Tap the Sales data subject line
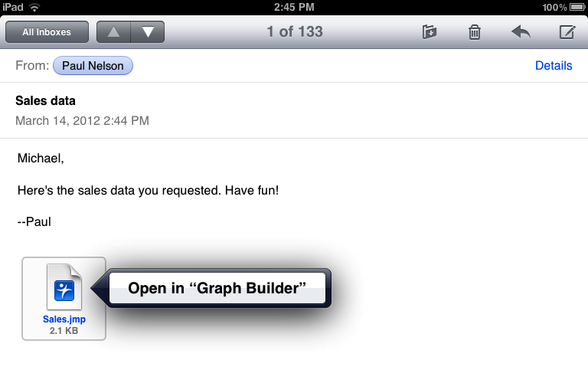The image size is (588, 373). coord(46,101)
